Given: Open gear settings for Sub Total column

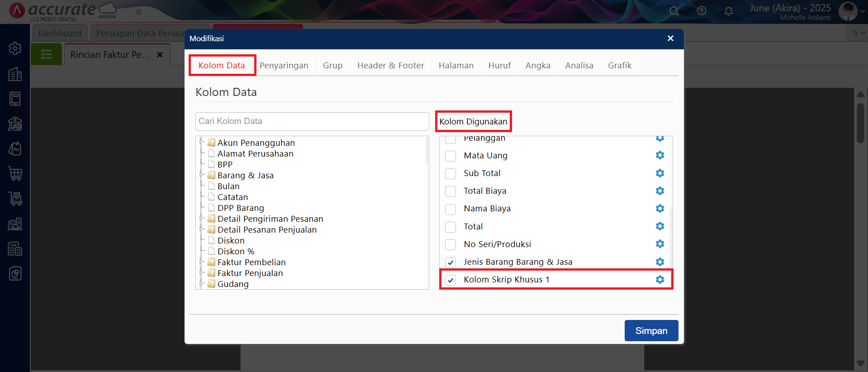Looking at the screenshot, I should pos(660,173).
